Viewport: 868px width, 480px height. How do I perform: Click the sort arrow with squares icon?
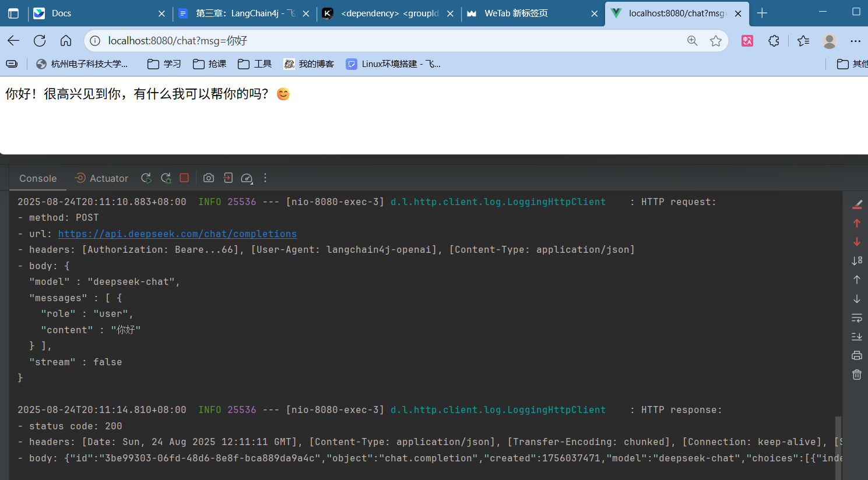[x=857, y=260]
